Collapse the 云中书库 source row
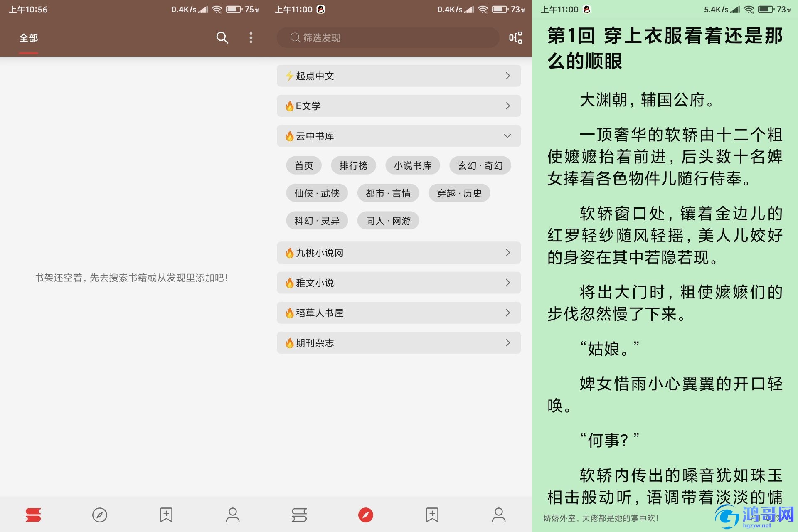The width and height of the screenshot is (798, 532). click(399, 136)
